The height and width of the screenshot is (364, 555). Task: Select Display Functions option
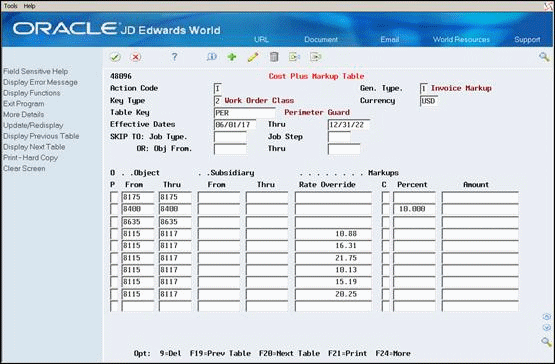click(32, 93)
